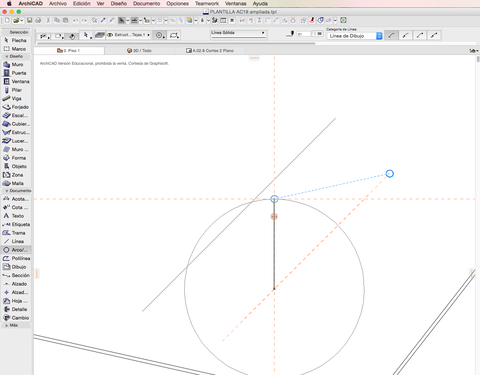Toggle the circle geometry method button
This screenshot has height=375, width=480.
(x=160, y=35)
